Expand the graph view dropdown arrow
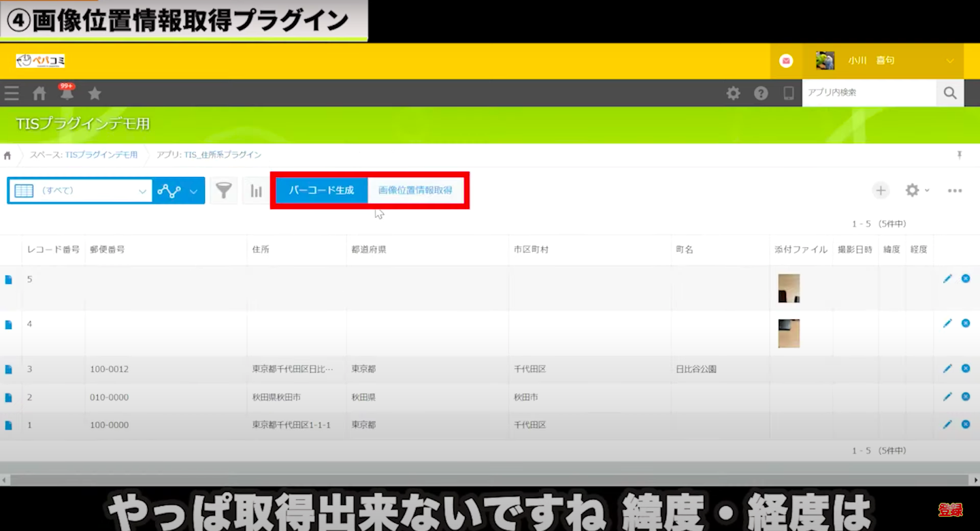980x531 pixels. pyautogui.click(x=193, y=191)
